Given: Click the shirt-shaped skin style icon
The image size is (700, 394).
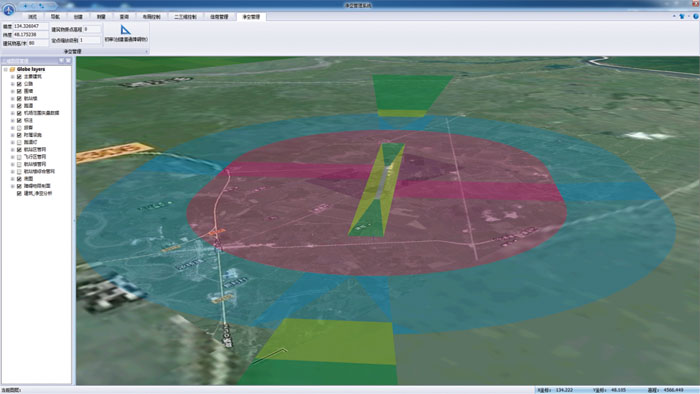Looking at the screenshot, I should coord(682,17).
